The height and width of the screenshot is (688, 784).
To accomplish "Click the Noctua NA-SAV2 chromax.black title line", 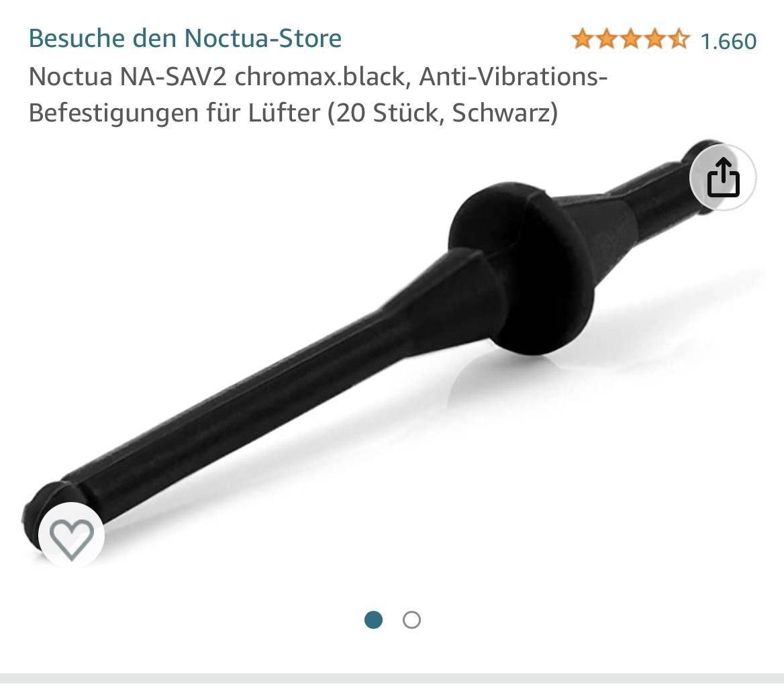I will coord(318,77).
